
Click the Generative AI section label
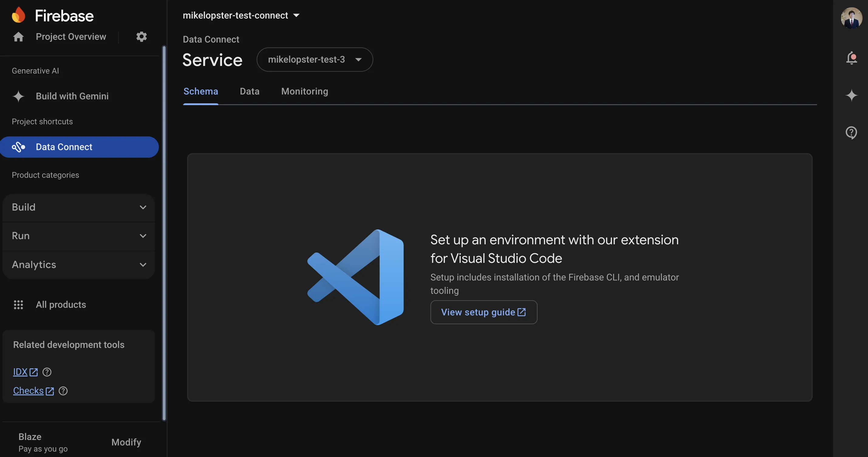point(35,71)
